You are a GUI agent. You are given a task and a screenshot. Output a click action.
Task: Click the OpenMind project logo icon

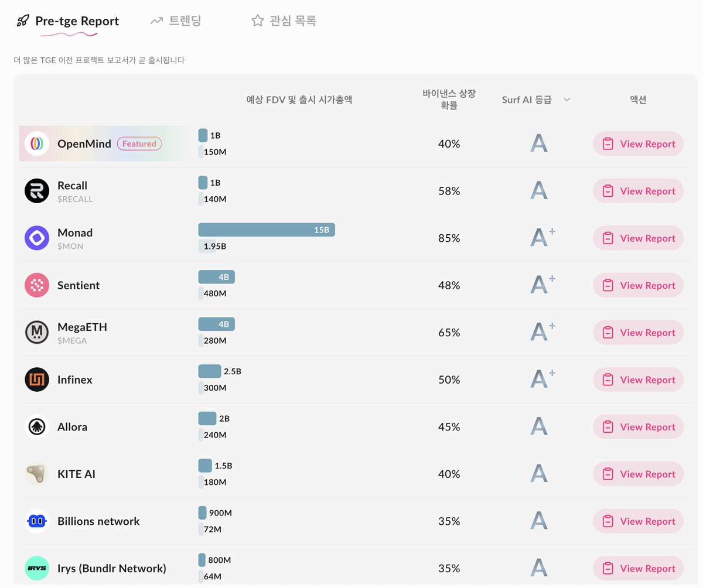37,144
